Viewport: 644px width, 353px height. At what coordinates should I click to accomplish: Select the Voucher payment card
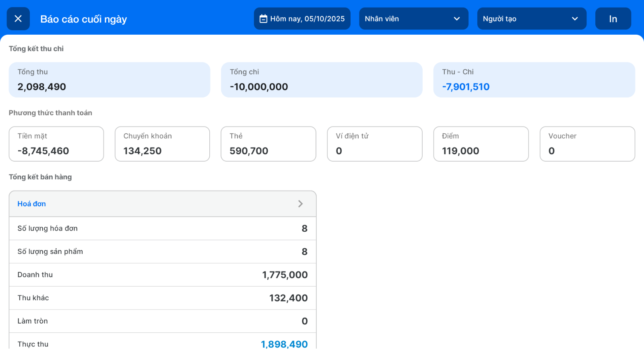tap(587, 144)
